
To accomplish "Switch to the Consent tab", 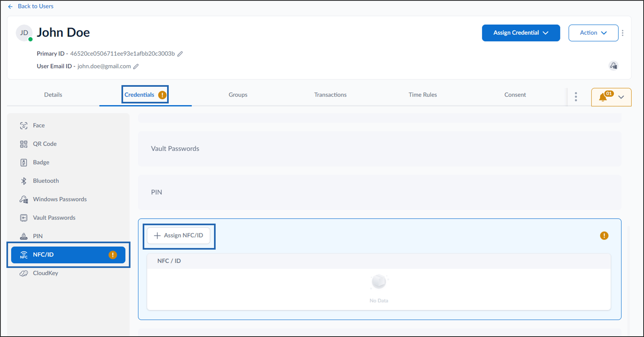I will (x=515, y=95).
